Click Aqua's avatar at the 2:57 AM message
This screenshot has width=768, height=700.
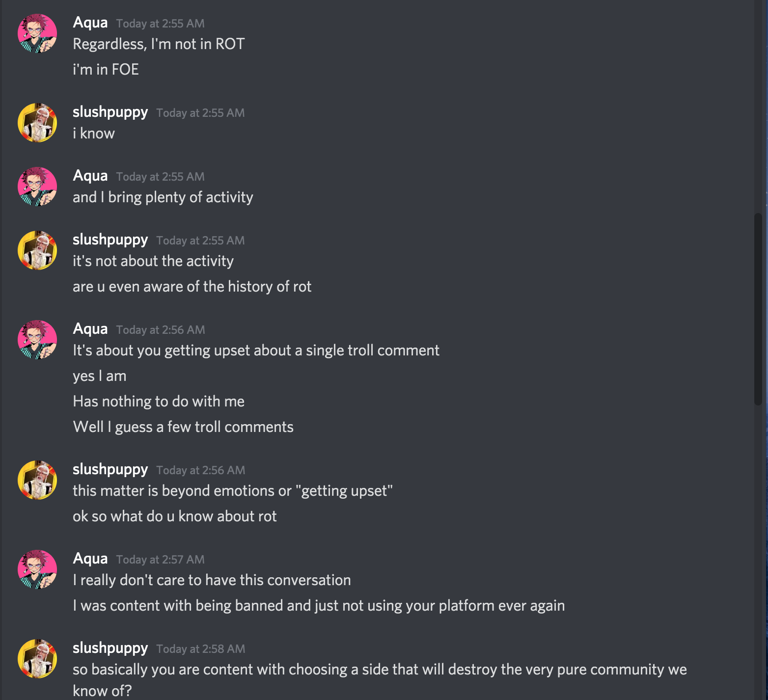pos(37,569)
